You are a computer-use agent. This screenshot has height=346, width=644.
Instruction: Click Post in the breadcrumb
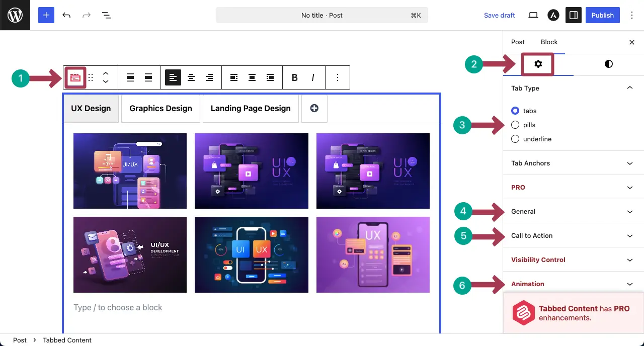click(20, 340)
